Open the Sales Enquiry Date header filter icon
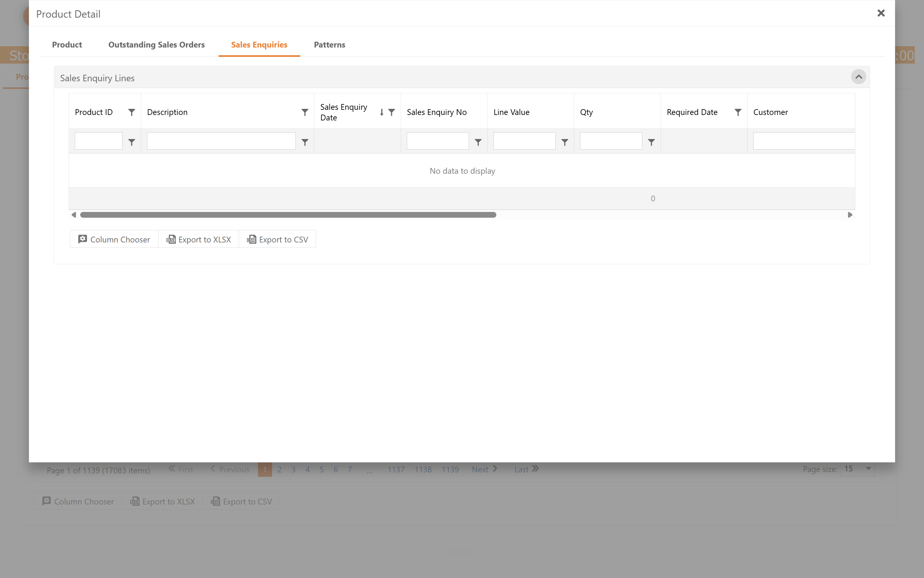 click(391, 112)
